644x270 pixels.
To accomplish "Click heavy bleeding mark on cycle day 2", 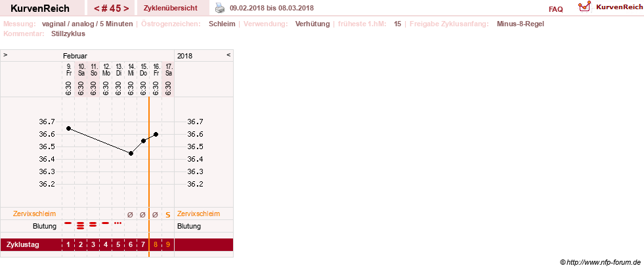I will coord(81,225).
